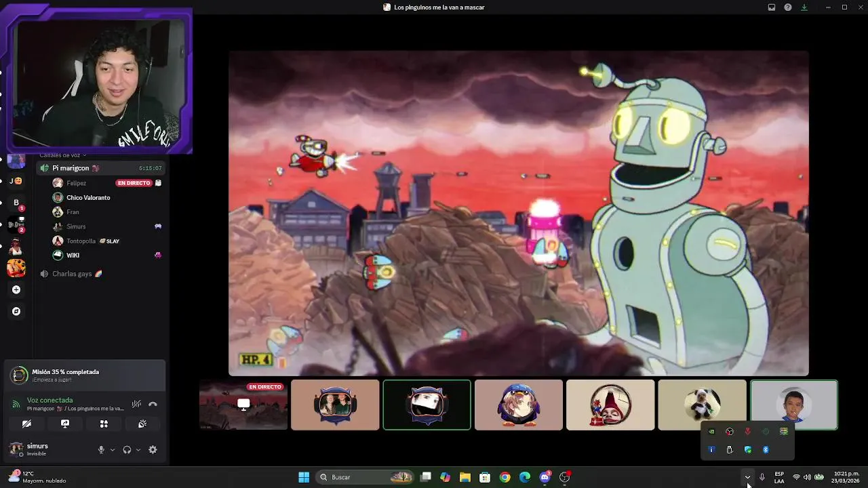The height and width of the screenshot is (488, 868).
Task: Open Copilot from taskbar
Action: pos(445,477)
